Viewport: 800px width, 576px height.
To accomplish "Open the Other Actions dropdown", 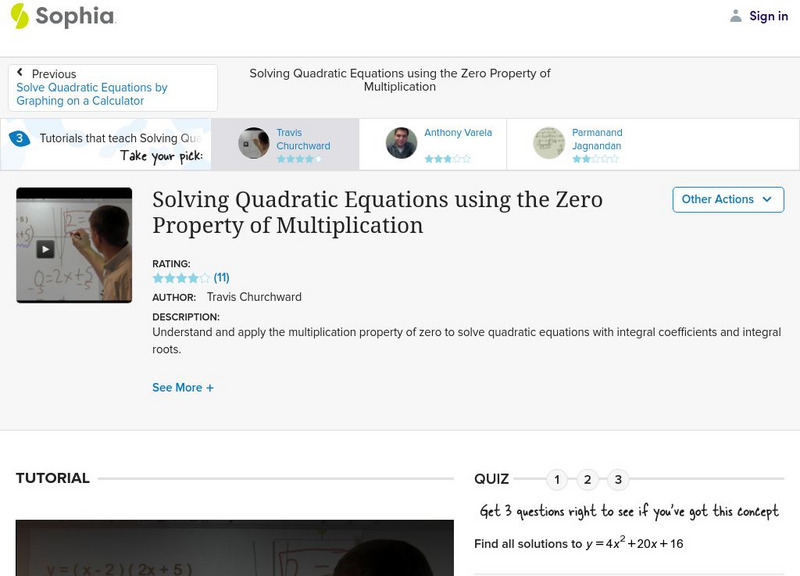I will (727, 199).
